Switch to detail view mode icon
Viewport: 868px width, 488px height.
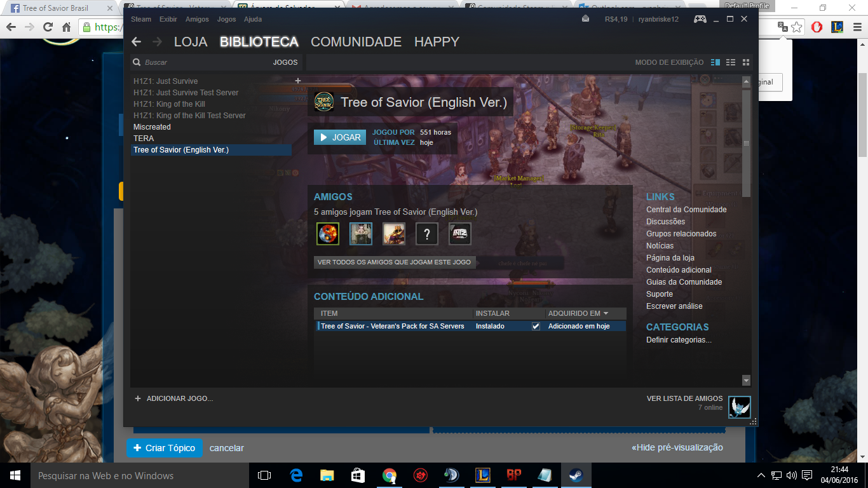(x=715, y=62)
